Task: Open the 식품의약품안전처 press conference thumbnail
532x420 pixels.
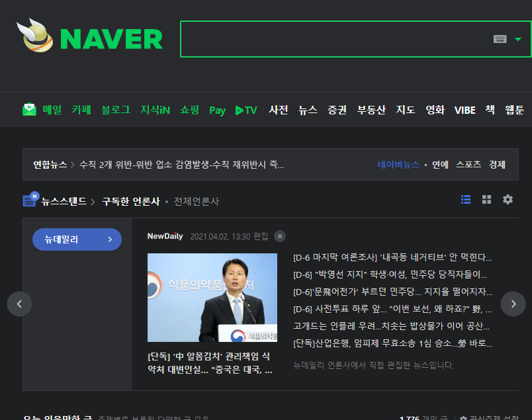Action: (x=212, y=298)
